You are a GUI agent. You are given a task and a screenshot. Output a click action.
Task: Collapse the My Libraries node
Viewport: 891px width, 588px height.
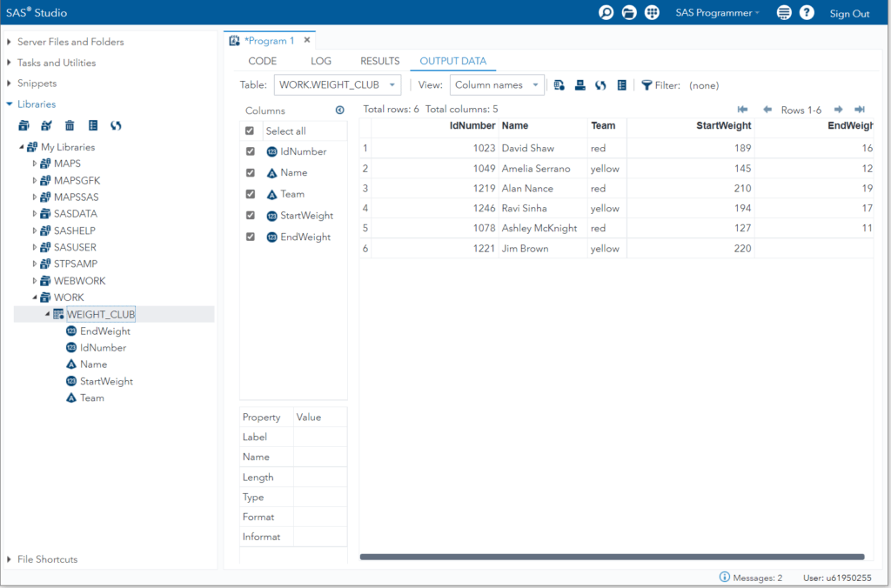click(22, 147)
